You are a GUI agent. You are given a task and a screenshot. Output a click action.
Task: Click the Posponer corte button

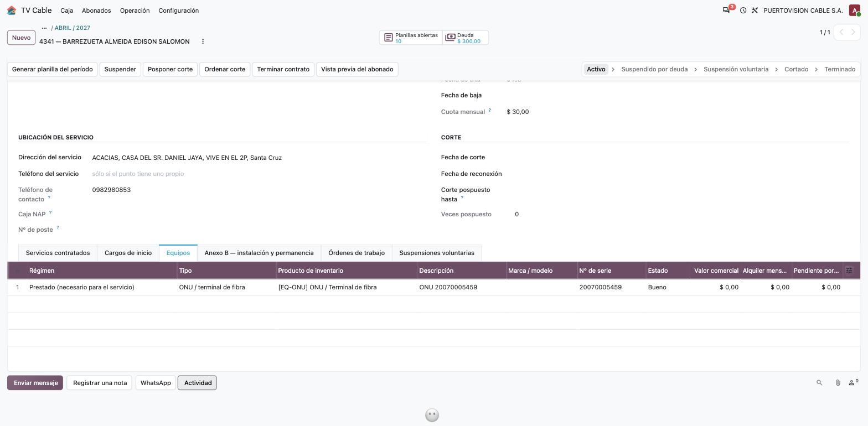170,69
